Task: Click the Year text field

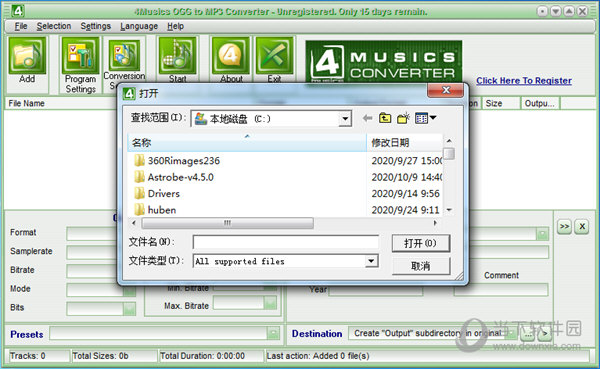Action: click(x=376, y=291)
